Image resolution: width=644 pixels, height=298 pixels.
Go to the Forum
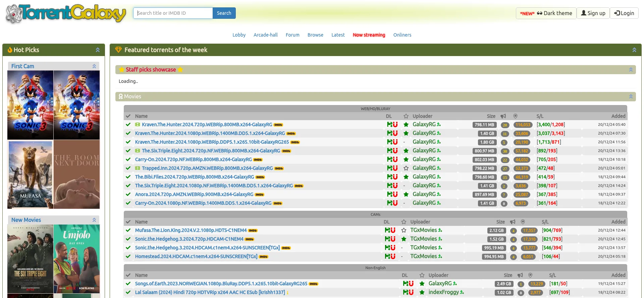point(292,35)
